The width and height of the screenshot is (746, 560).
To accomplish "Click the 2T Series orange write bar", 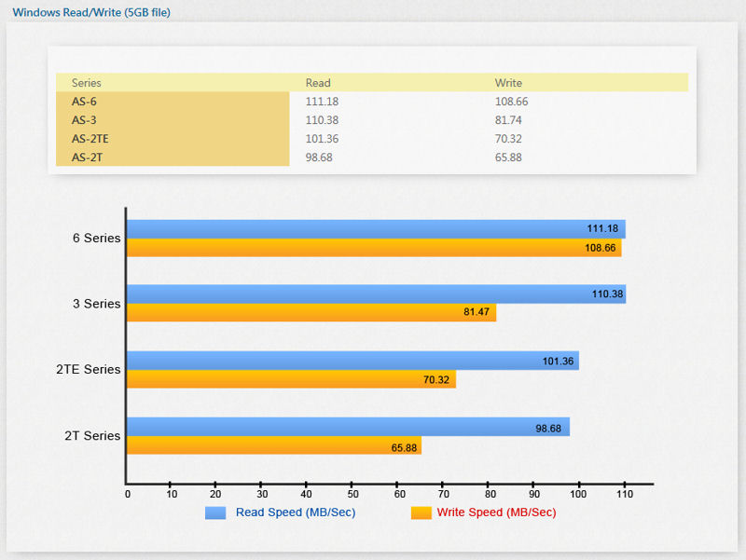I will (274, 445).
